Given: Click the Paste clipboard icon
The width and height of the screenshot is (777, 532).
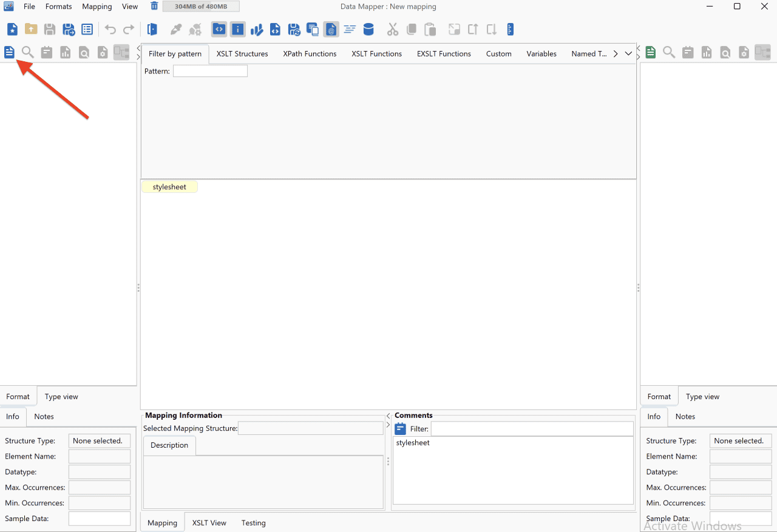Looking at the screenshot, I should pyautogui.click(x=430, y=29).
